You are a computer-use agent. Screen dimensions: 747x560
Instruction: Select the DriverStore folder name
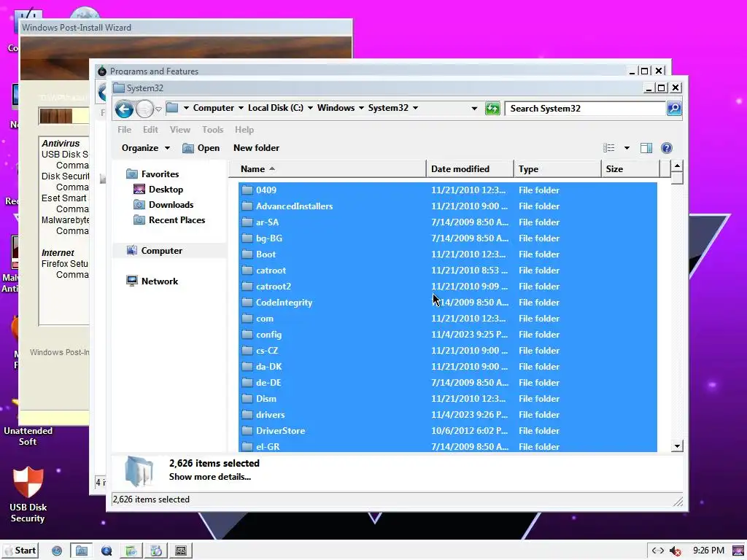pyautogui.click(x=280, y=431)
